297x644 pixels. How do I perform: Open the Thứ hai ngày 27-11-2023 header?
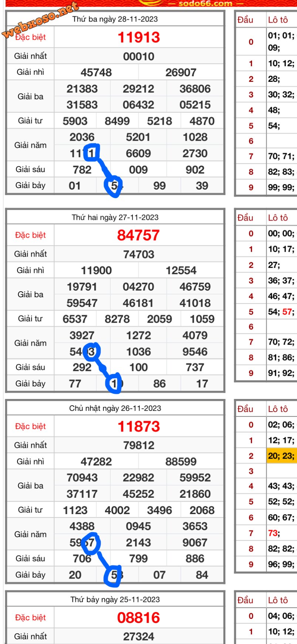tap(115, 218)
